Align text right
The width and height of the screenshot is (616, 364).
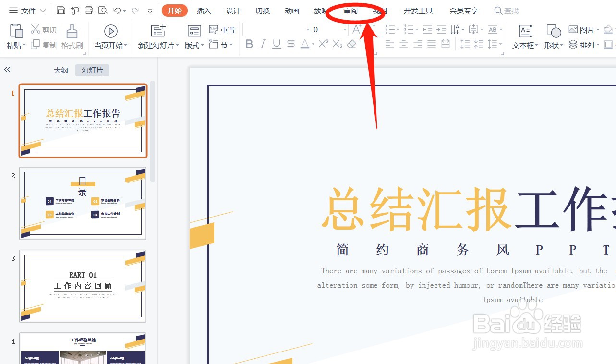tap(418, 44)
